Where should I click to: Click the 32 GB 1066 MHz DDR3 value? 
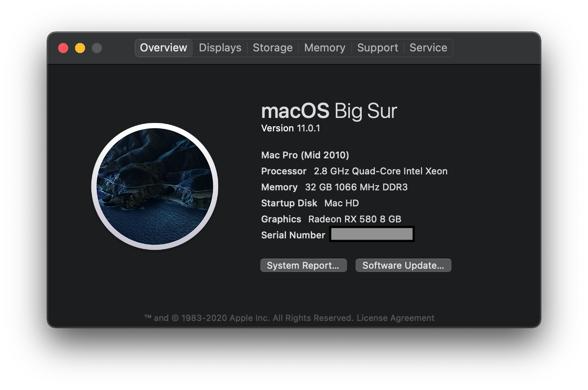(356, 187)
